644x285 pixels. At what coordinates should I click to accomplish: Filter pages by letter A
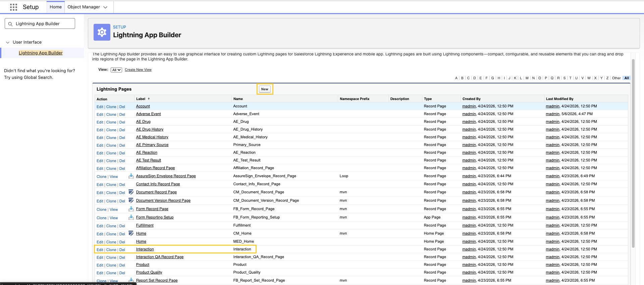pos(456,78)
